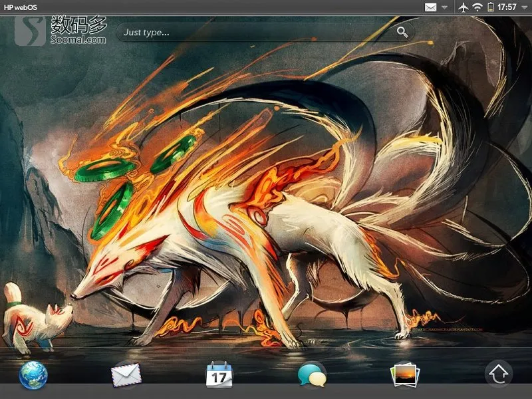Screen dimensions: 532x399
Task: Tap the airplane mode status icon
Action: pos(463,7)
